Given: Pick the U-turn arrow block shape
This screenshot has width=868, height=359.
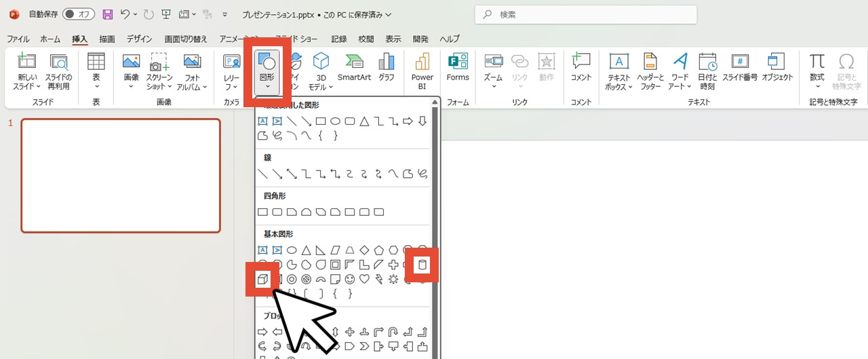Looking at the screenshot, I should (x=393, y=332).
